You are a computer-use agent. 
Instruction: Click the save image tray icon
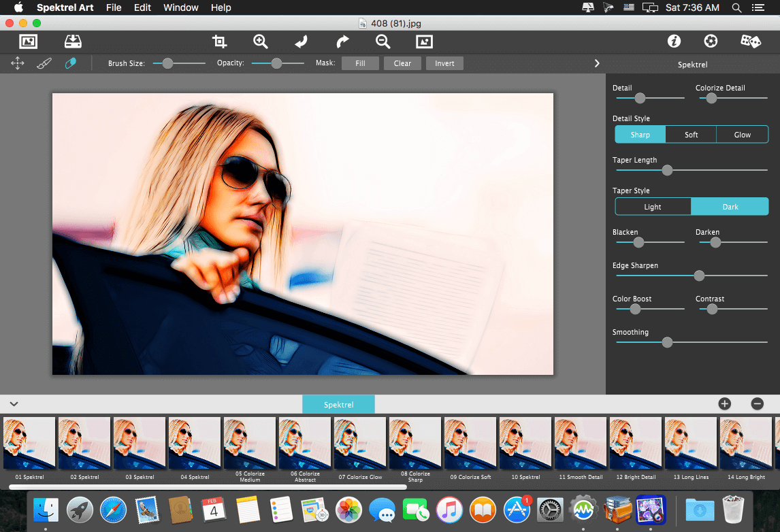(x=73, y=41)
